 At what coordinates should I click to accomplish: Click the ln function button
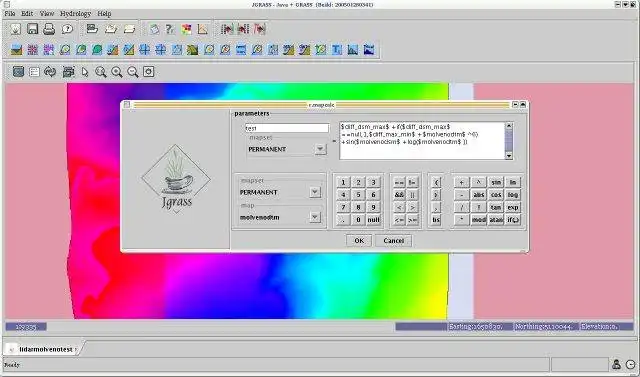513,182
